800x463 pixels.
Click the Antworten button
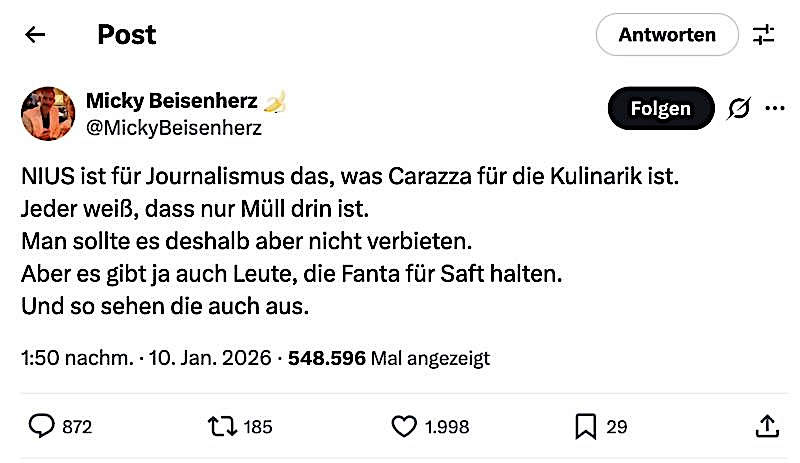click(x=666, y=35)
